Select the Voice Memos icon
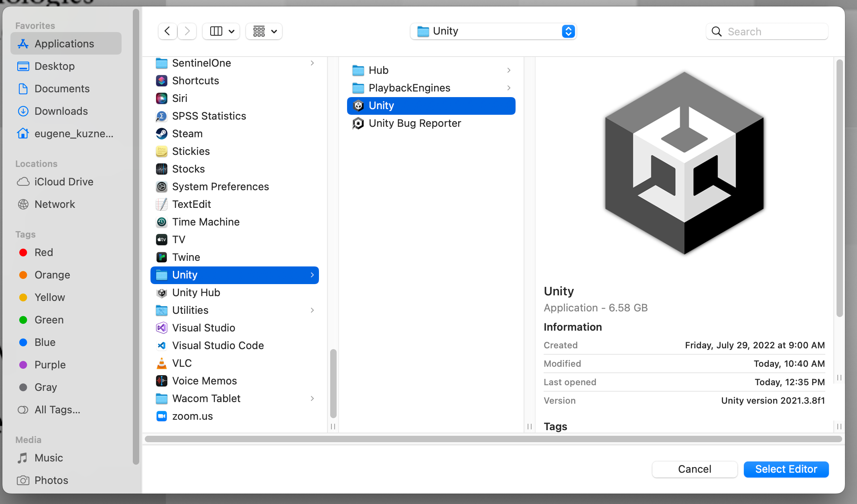 (162, 381)
